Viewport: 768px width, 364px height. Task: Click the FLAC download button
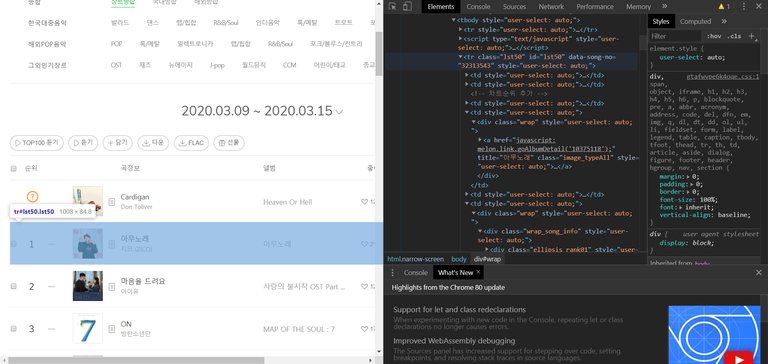pyautogui.click(x=192, y=143)
